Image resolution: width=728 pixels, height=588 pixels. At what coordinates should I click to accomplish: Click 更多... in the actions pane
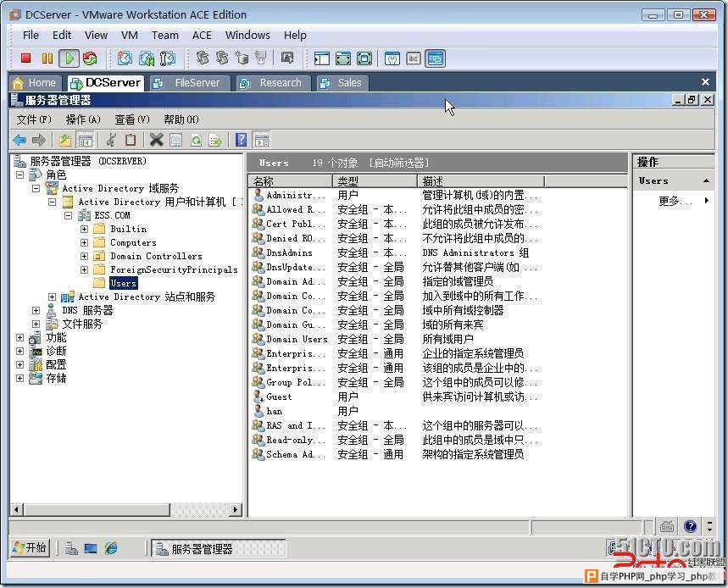(675, 201)
